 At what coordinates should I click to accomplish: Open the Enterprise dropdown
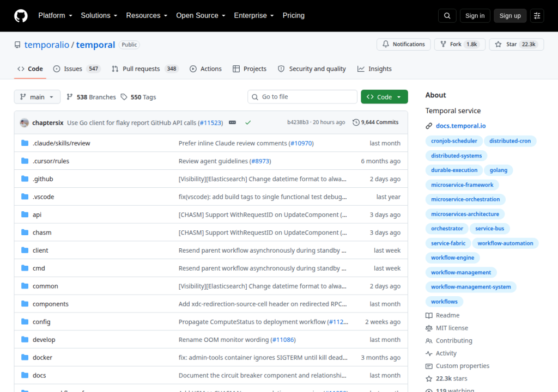(254, 16)
